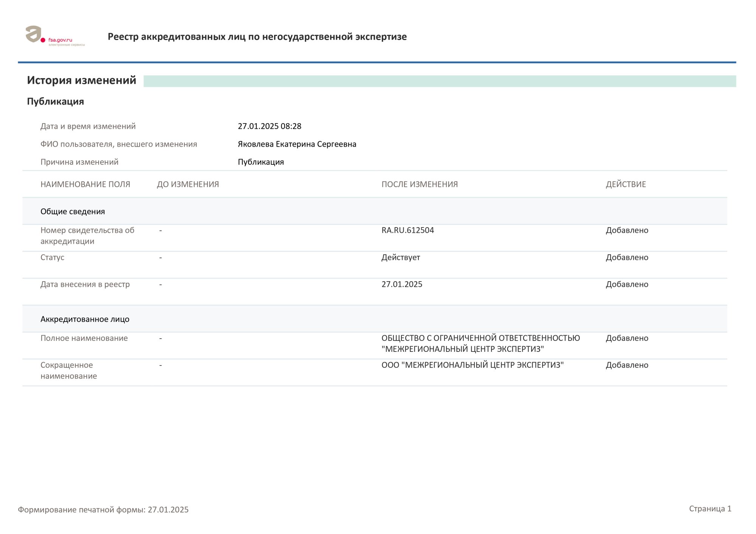The image size is (756, 534).
Task: Click the date value 27.01.2025 08:28
Action: (269, 126)
